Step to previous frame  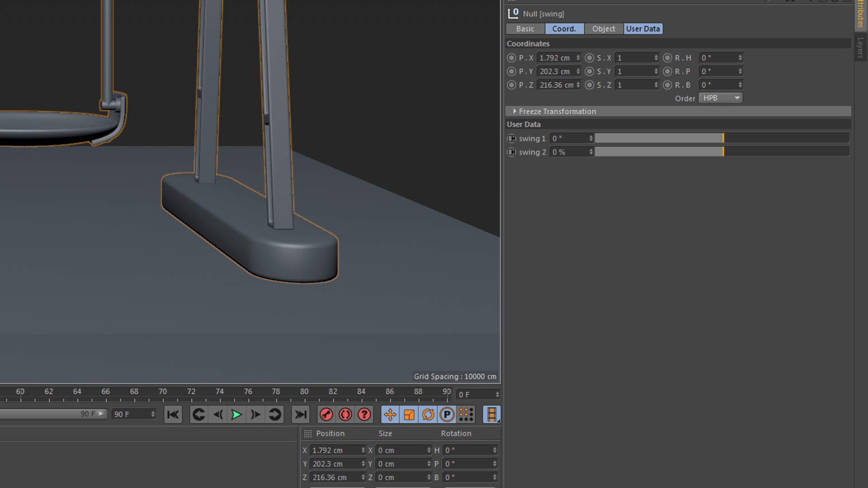(x=218, y=414)
